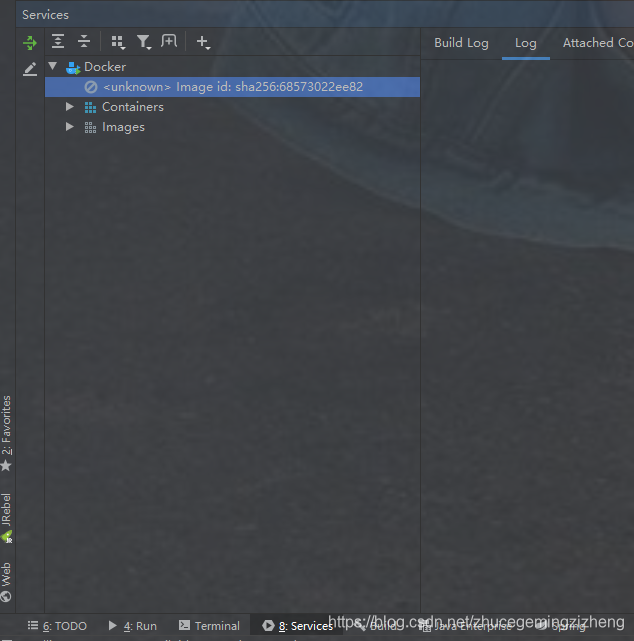Viewport: 634px width, 641px height.
Task: Open the Group By dropdown
Action: (118, 42)
